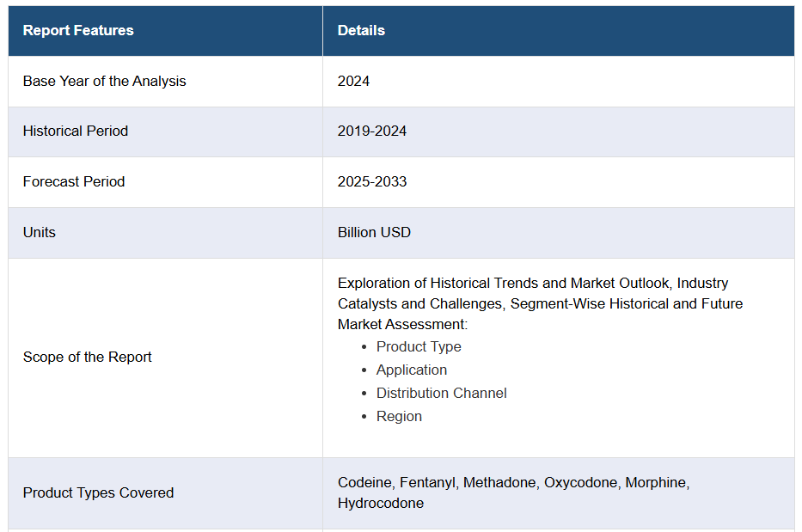Click the Details column header
The width and height of the screenshot is (802, 532).
(x=361, y=30)
